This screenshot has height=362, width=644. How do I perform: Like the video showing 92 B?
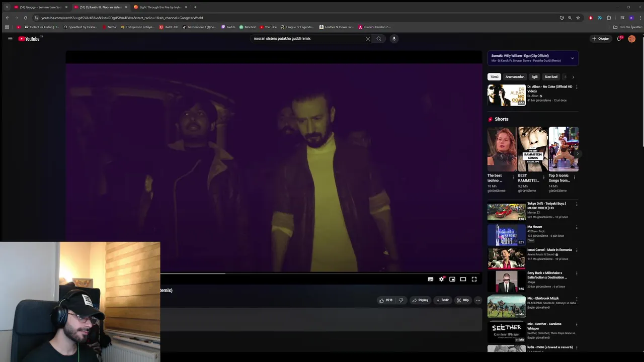click(386, 300)
